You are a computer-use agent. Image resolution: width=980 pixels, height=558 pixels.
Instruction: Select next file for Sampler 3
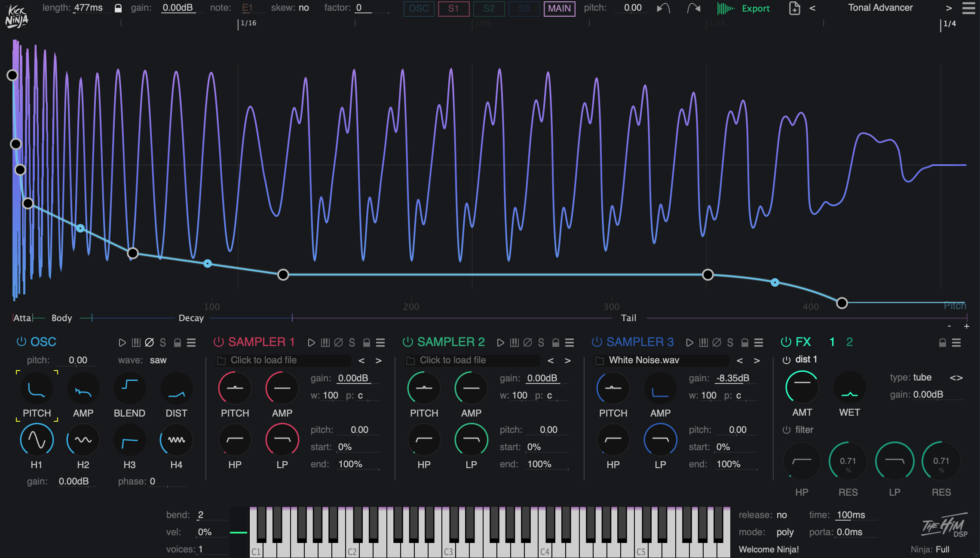(757, 361)
